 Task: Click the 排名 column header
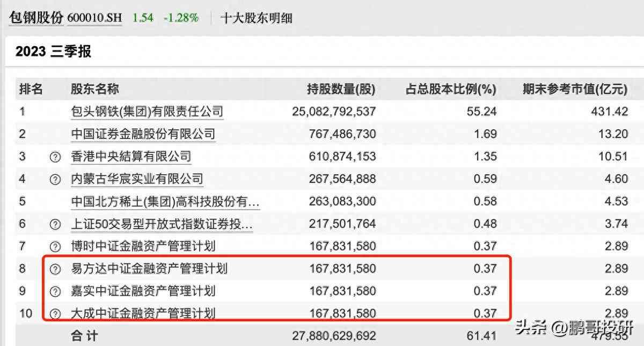(31, 89)
